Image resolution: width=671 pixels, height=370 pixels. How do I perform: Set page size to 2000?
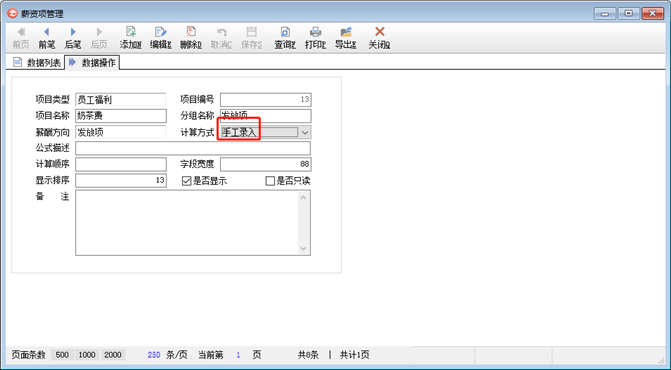(x=113, y=355)
